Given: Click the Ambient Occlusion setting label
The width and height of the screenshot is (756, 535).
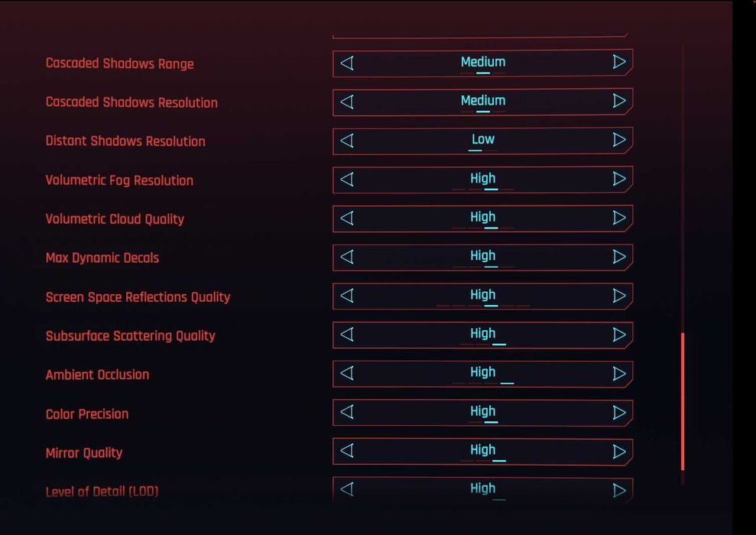Looking at the screenshot, I should coord(97,374).
